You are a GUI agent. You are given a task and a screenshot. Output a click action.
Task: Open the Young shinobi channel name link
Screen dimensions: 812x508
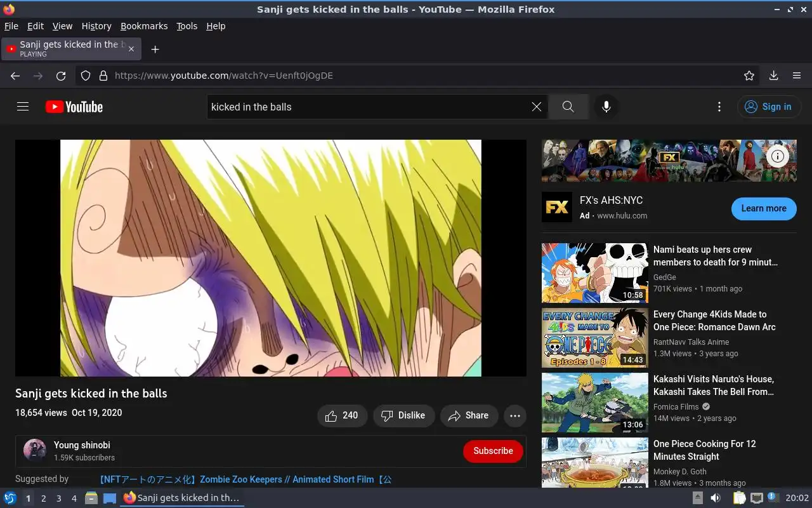point(82,445)
